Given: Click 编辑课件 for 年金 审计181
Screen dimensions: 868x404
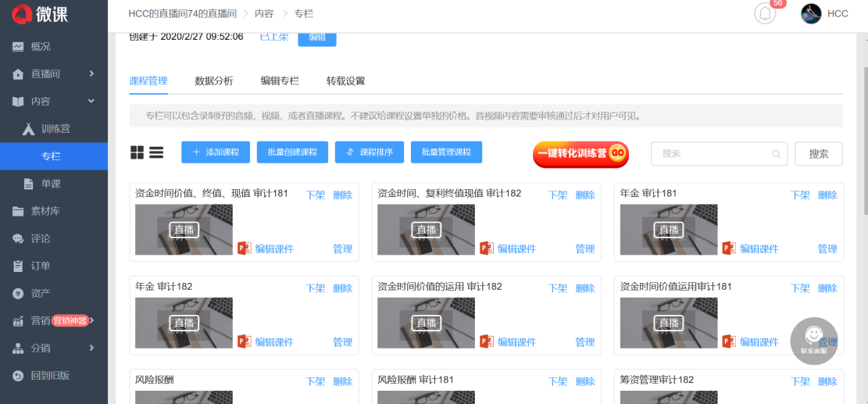Looking at the screenshot, I should click(x=759, y=249).
